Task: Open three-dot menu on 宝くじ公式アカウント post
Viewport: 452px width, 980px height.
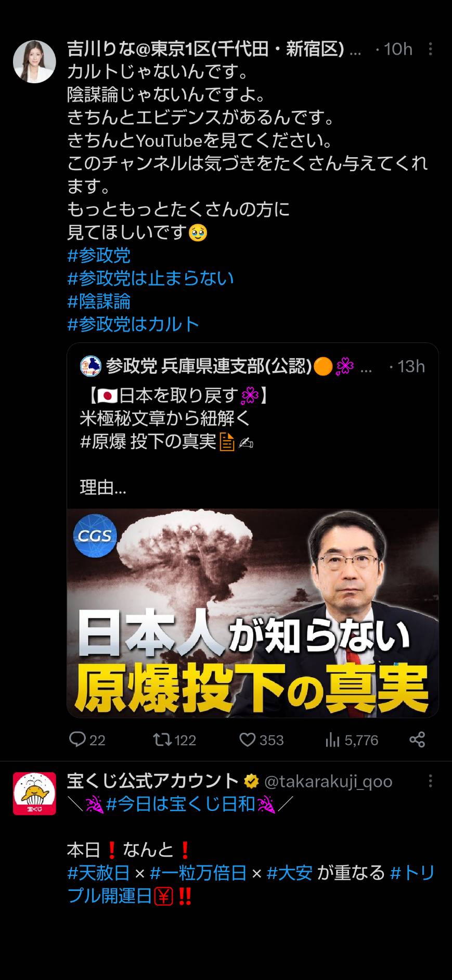Action: (x=430, y=781)
